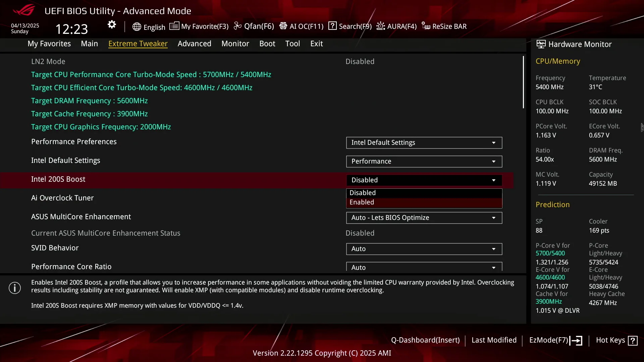Choose Disabled in 200S Boost list
The width and height of the screenshot is (644, 362).
click(424, 193)
